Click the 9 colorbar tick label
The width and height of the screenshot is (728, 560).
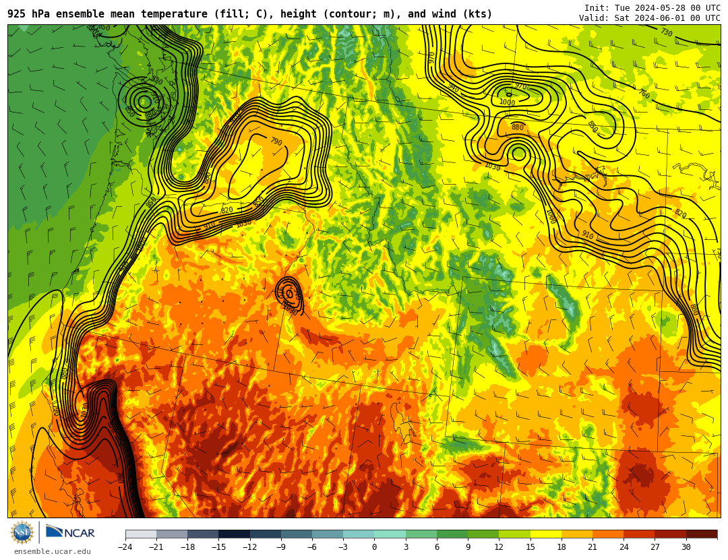click(x=468, y=547)
